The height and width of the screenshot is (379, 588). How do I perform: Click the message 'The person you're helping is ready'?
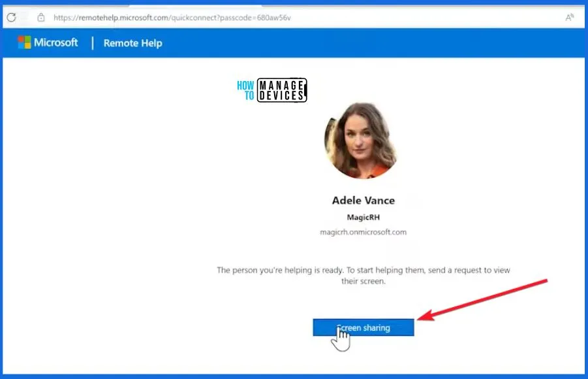pos(363,275)
